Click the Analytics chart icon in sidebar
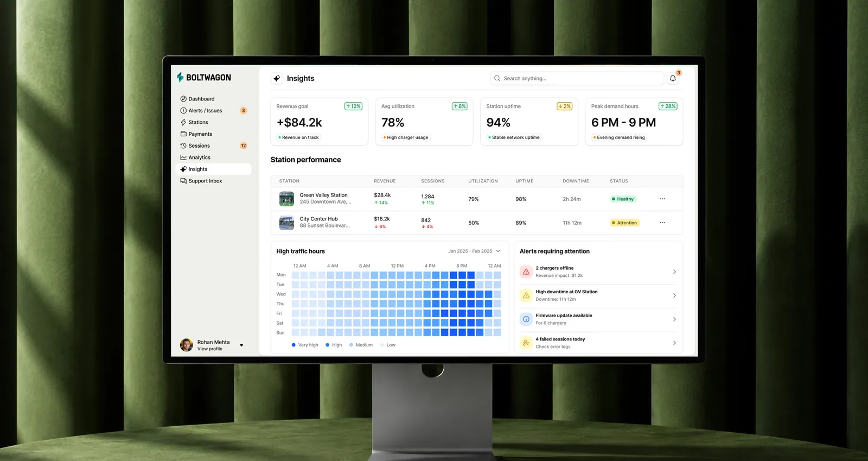The image size is (868, 461). pos(183,157)
